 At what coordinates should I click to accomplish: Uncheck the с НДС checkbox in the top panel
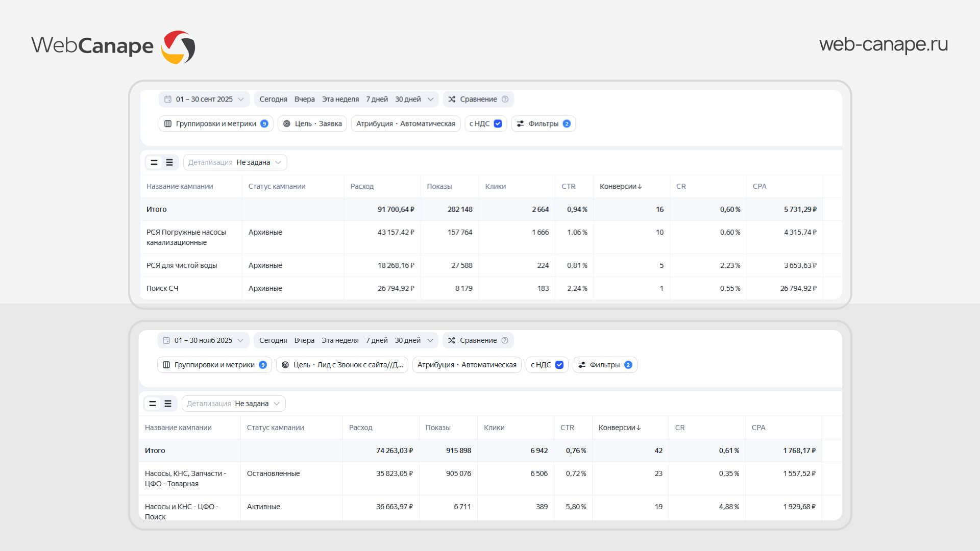(498, 123)
